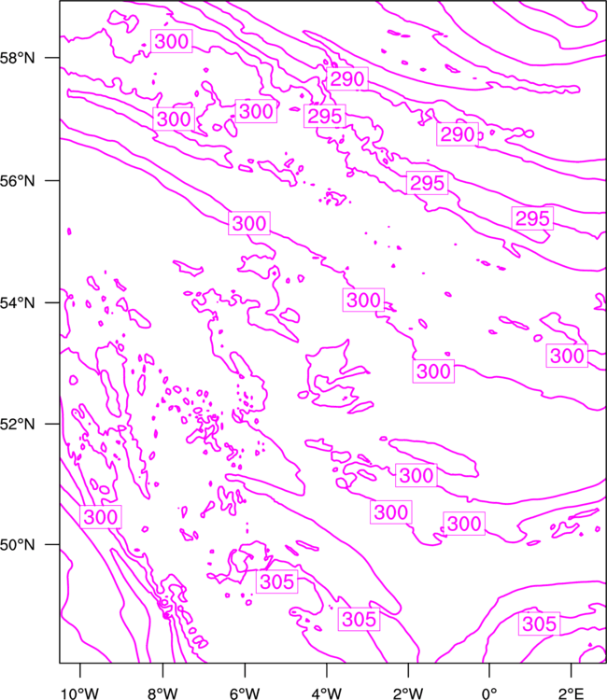Screen dimensions: 607x700
Task: Click the 2°W longitude axis label
Action: coord(408,693)
